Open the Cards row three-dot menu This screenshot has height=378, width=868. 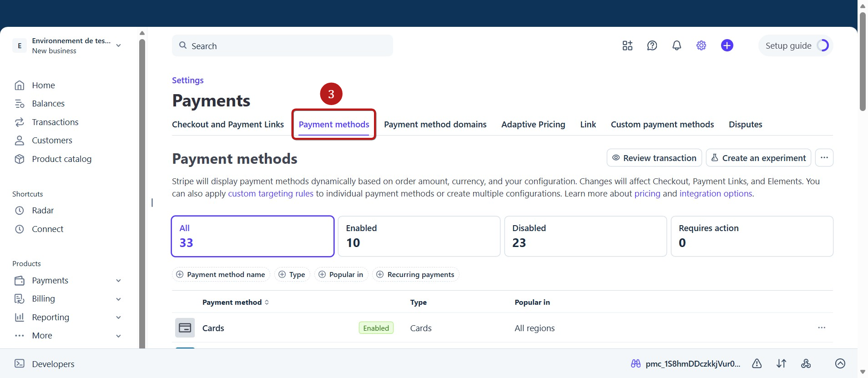tap(822, 328)
